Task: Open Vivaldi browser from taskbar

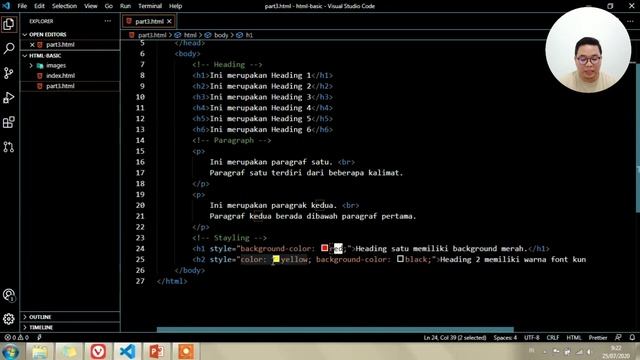Action: pyautogui.click(x=98, y=351)
